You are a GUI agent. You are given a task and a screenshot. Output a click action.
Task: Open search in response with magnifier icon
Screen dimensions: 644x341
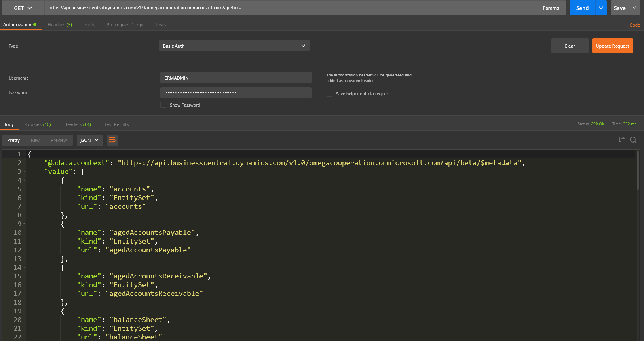(633, 140)
